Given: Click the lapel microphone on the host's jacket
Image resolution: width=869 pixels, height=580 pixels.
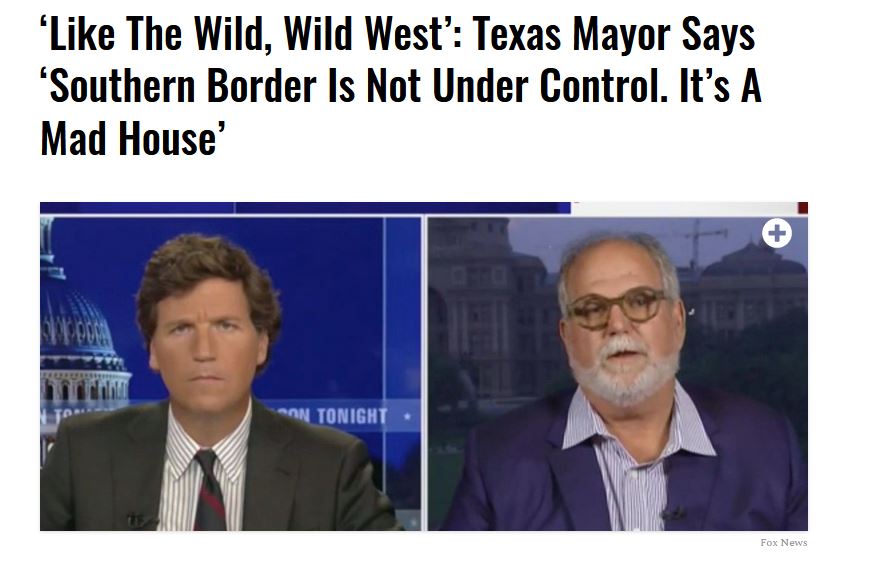Looking at the screenshot, I should click(137, 520).
